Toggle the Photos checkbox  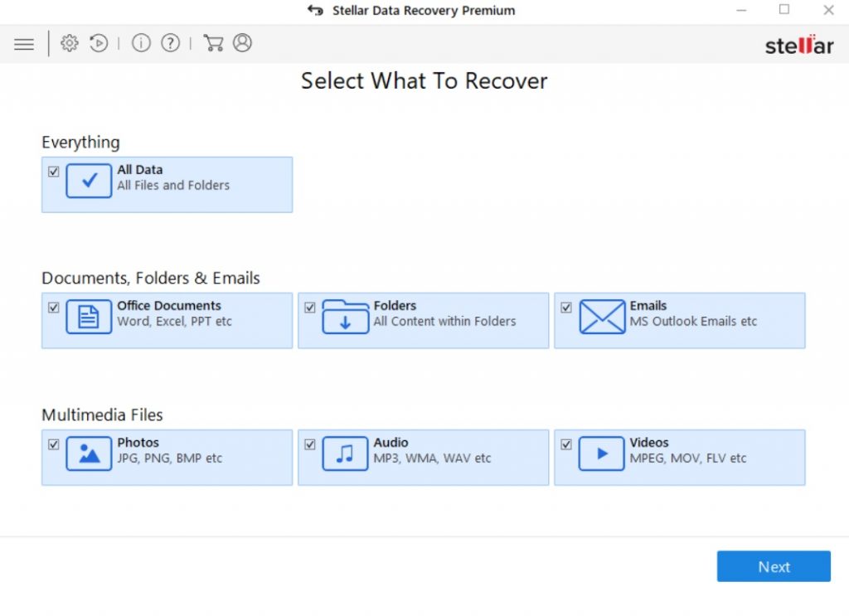(x=54, y=444)
